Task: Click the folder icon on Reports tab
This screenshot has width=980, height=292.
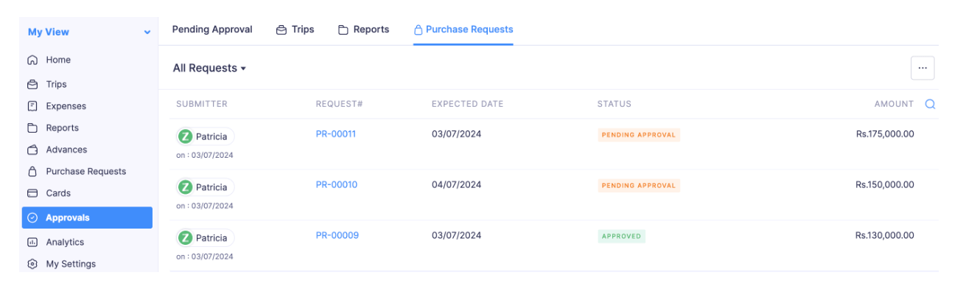Action: point(343,30)
